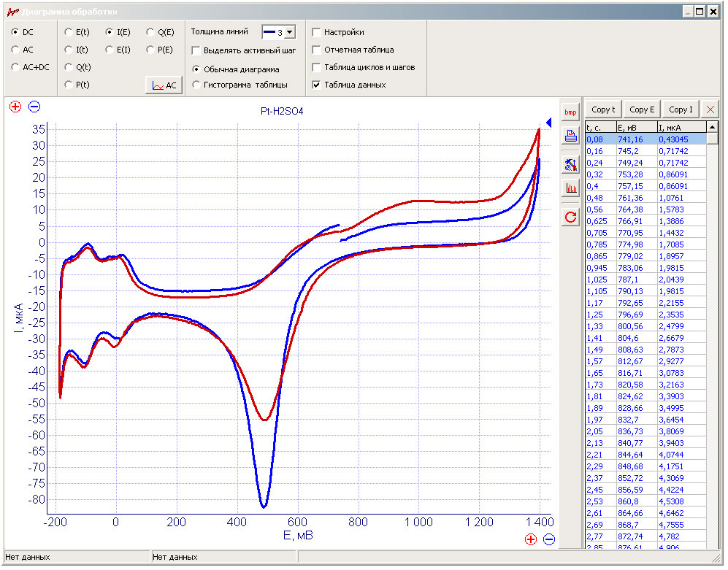Click the AC graph button

pyautogui.click(x=164, y=85)
